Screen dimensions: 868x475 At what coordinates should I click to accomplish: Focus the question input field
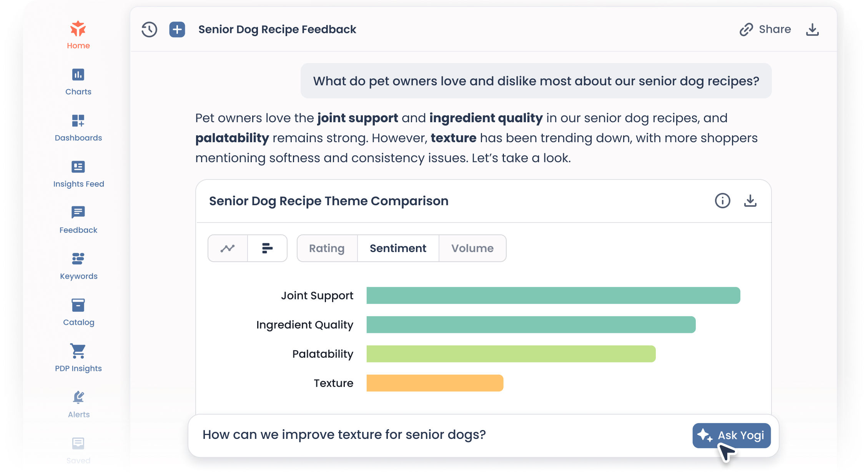coord(423,435)
